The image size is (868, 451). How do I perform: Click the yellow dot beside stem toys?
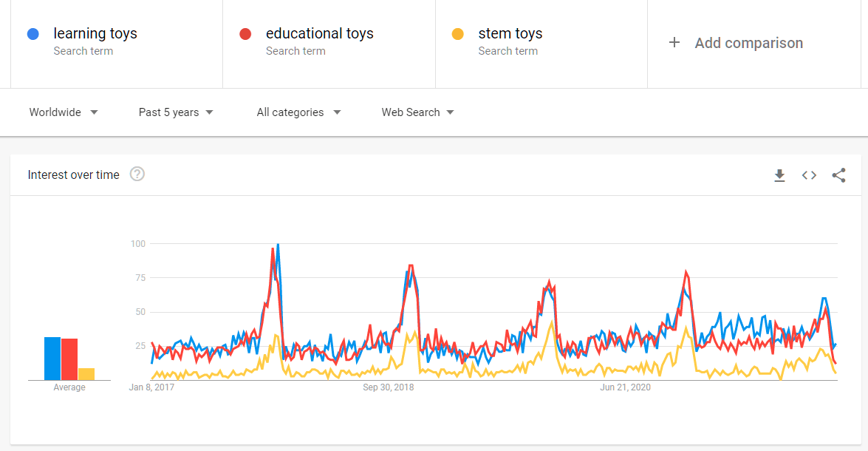[x=457, y=34]
